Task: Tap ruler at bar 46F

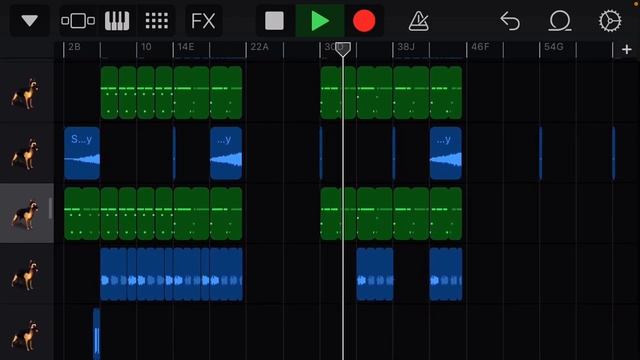Action: pyautogui.click(x=480, y=47)
